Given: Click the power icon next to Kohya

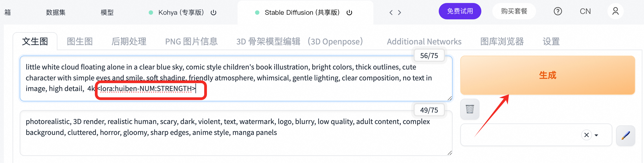Looking at the screenshot, I should click(213, 13).
